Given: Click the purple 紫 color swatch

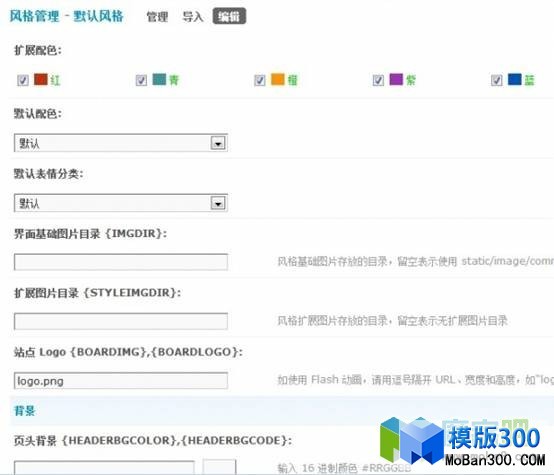Looking at the screenshot, I should 396,79.
